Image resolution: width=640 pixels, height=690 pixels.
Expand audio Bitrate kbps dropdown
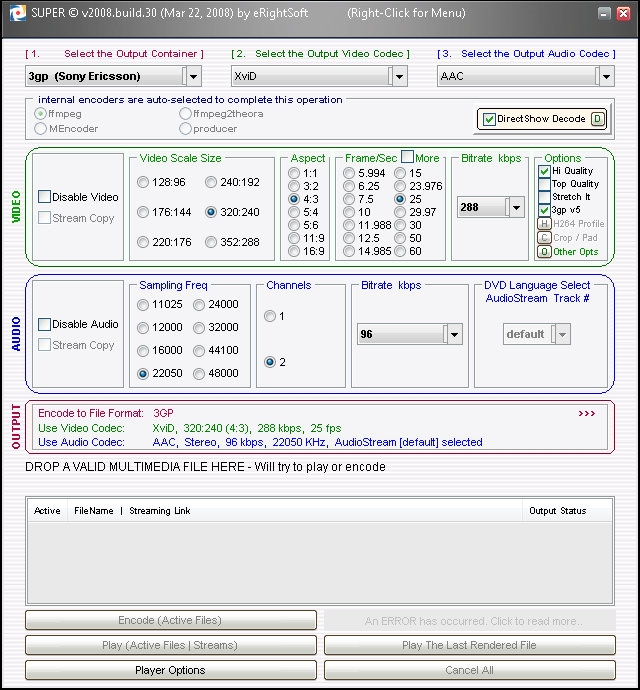click(454, 334)
